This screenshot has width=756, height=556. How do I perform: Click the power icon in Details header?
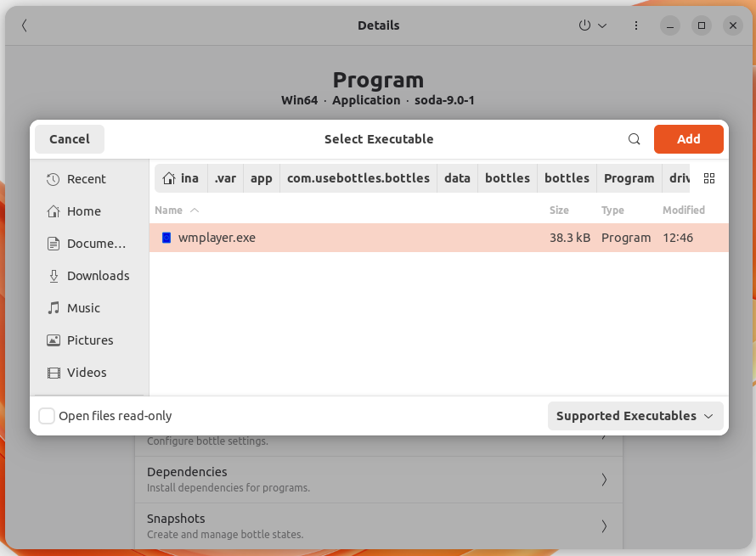584,25
